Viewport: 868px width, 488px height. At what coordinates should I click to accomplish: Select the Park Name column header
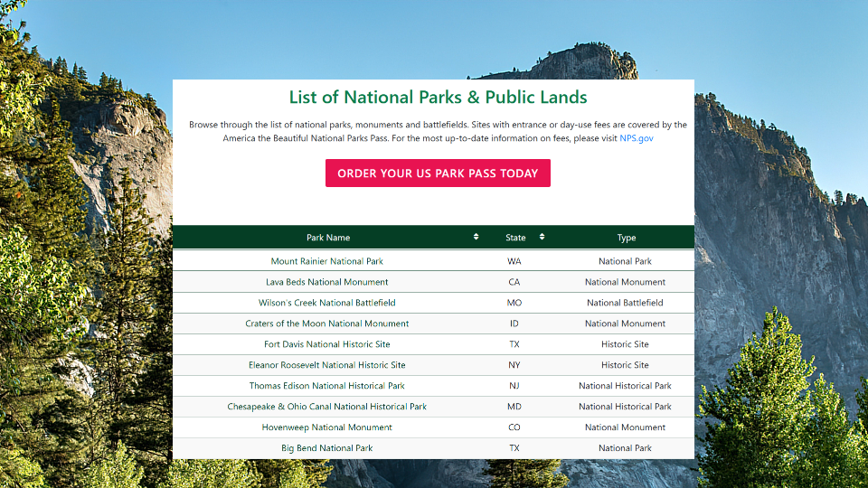click(x=328, y=238)
